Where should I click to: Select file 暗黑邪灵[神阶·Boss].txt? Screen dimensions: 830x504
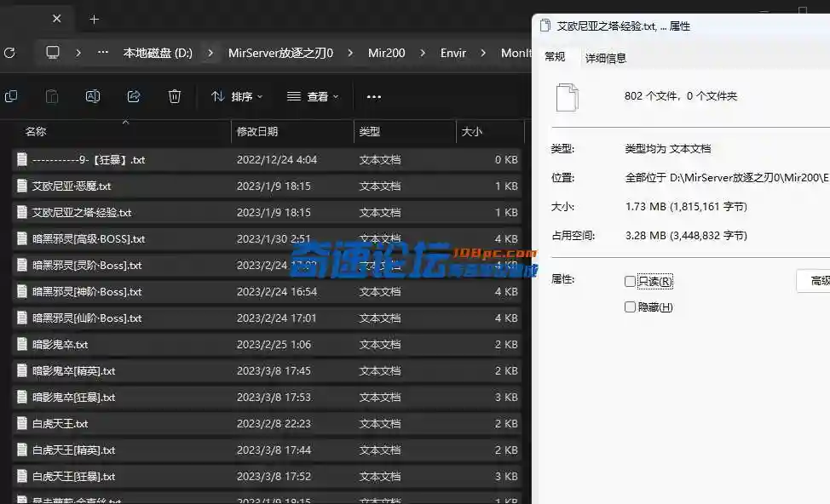[x=267, y=292]
